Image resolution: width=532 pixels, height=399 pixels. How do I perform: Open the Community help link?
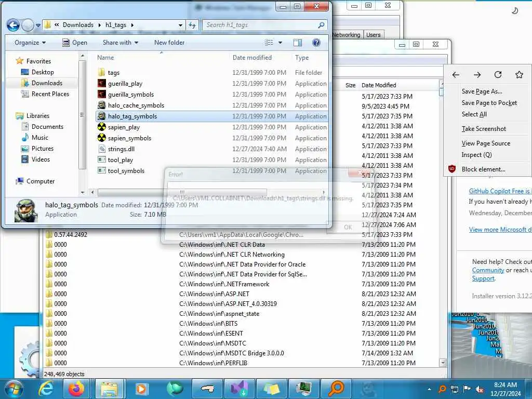[488, 270]
